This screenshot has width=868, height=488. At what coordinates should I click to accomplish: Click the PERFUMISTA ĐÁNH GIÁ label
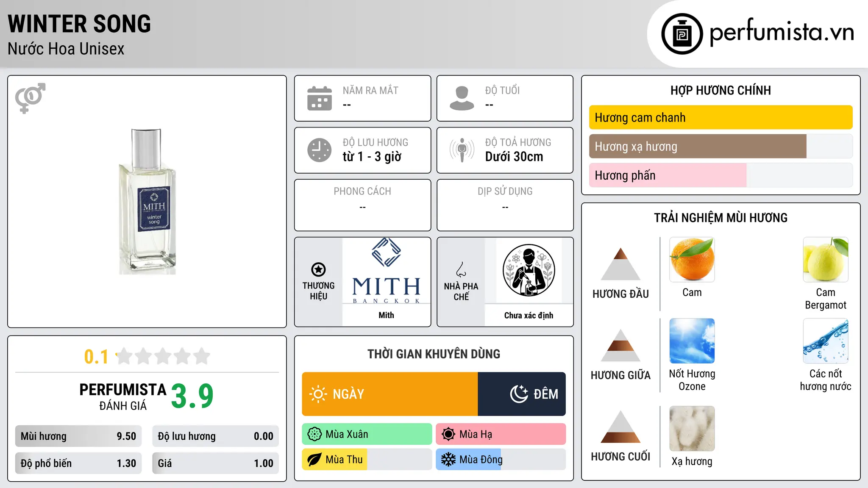point(123,396)
